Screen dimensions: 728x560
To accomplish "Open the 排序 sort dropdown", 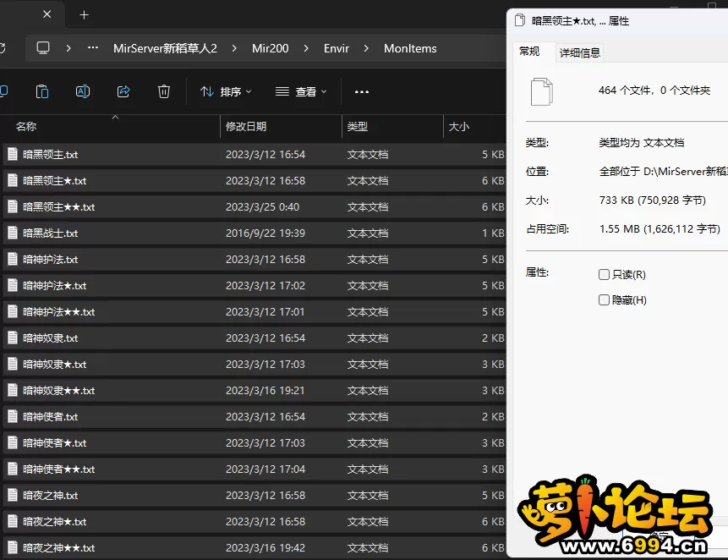I will pos(226,92).
